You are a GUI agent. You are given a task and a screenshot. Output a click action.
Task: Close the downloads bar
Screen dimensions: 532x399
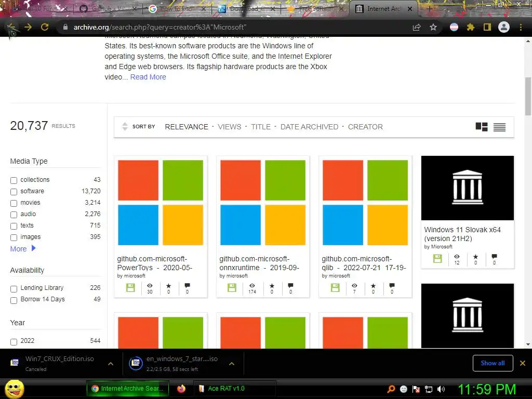[523, 363]
